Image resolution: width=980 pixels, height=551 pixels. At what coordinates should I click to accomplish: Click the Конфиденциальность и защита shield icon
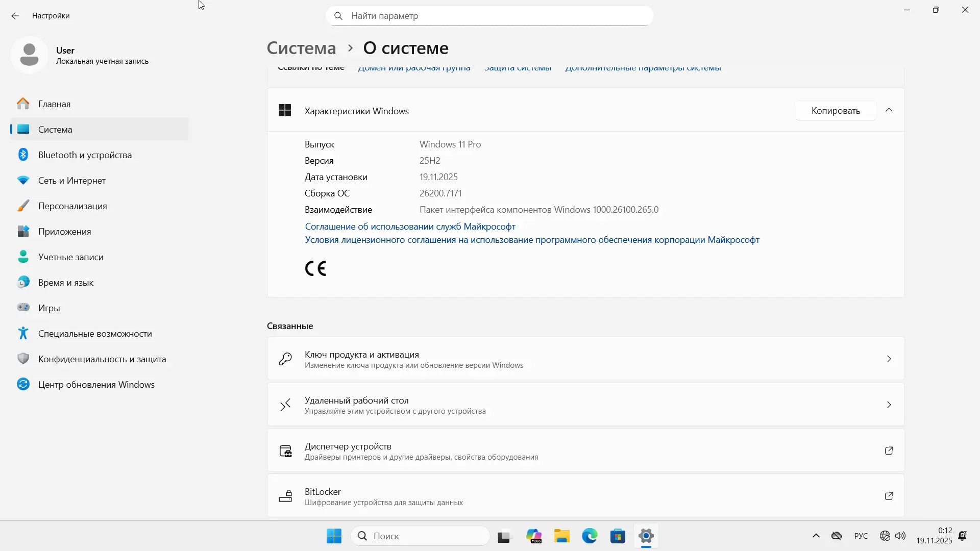click(23, 359)
